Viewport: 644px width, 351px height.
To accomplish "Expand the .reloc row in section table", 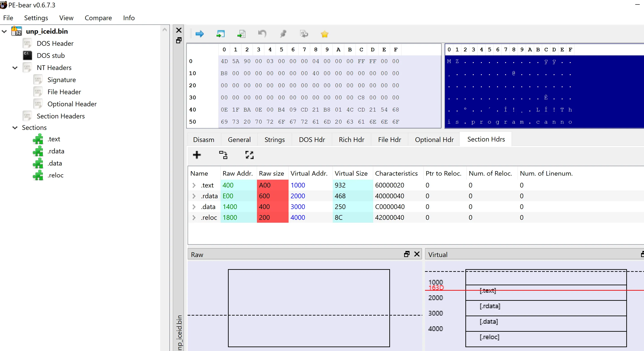I will pos(194,217).
